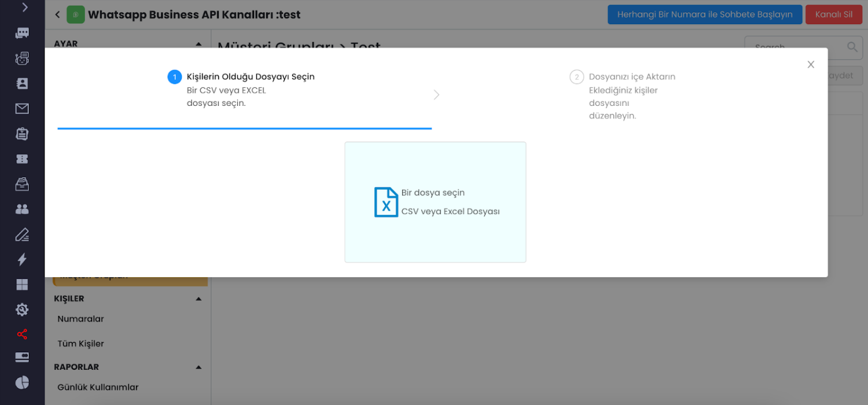Open the clipboard badge icon in the sidebar

tap(22, 134)
